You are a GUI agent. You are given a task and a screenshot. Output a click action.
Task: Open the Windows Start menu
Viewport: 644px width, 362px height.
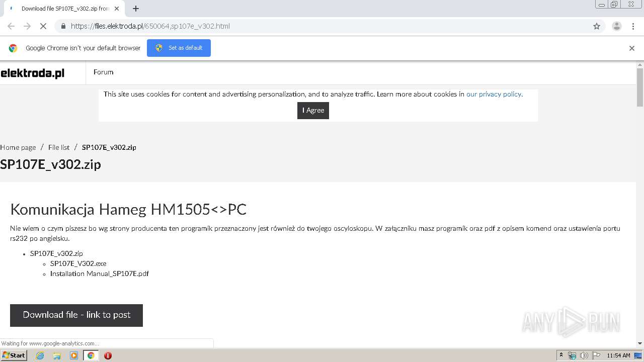14,355
